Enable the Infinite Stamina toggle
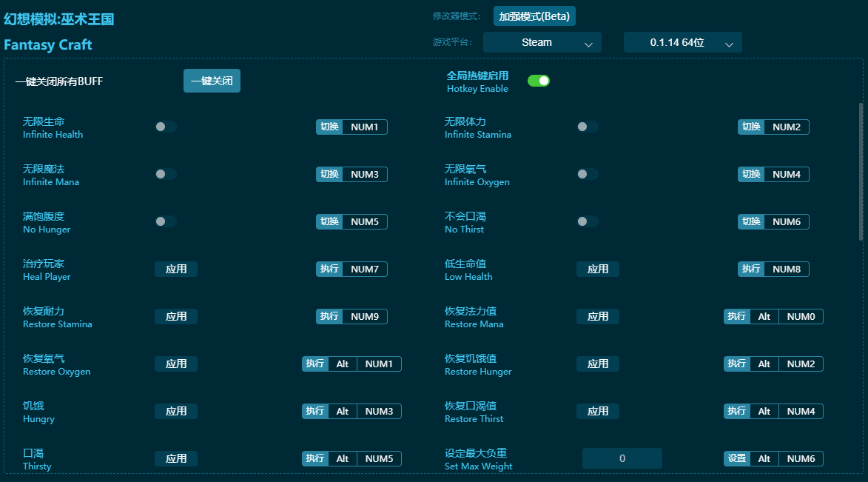Screen dimensions: 868x482 588,127
